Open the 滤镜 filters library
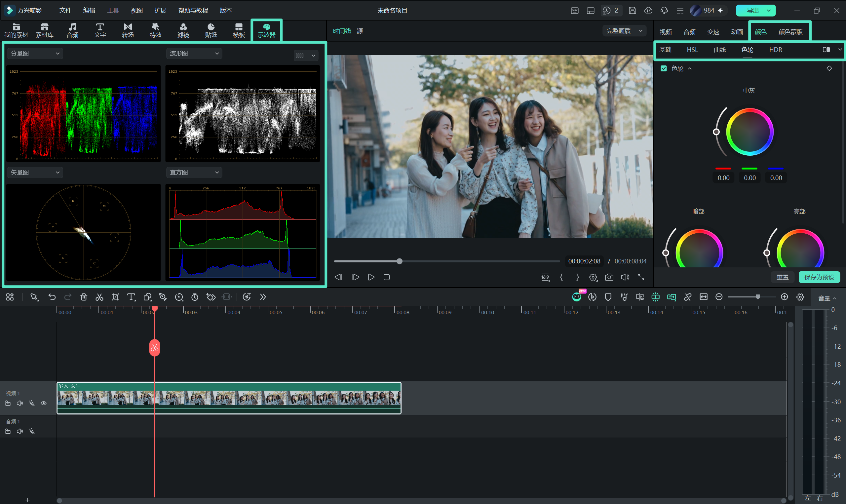 183,30
